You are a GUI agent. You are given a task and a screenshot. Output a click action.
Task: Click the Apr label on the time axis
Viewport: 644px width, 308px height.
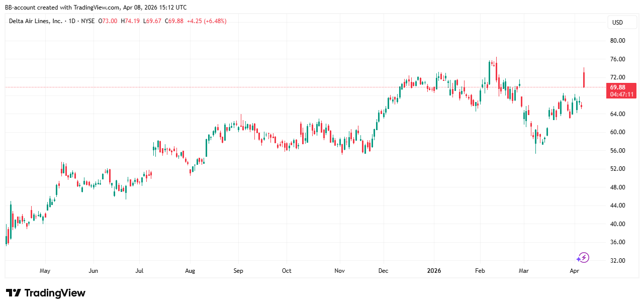[x=574, y=271]
